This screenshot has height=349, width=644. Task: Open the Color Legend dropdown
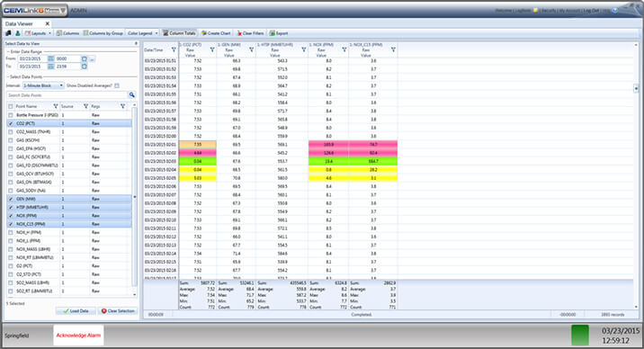pos(142,33)
